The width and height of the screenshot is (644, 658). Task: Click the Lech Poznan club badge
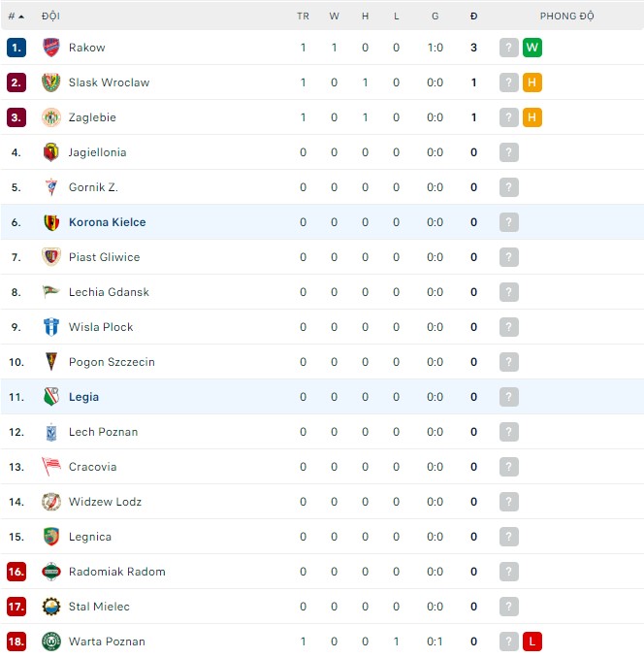coord(51,432)
